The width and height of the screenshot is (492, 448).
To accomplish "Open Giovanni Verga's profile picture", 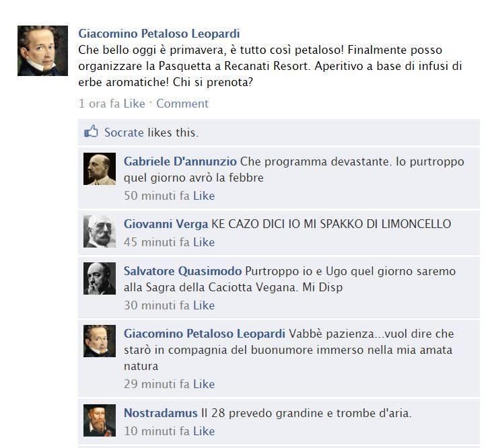I will pos(100,231).
